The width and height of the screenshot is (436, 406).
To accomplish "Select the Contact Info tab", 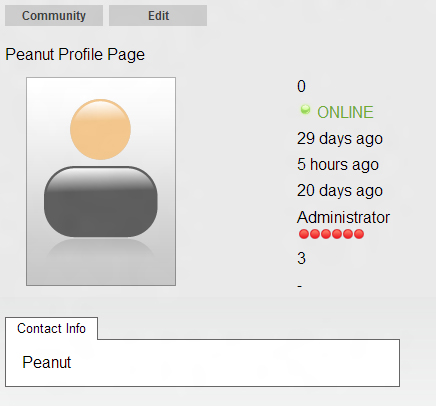I will [x=51, y=328].
